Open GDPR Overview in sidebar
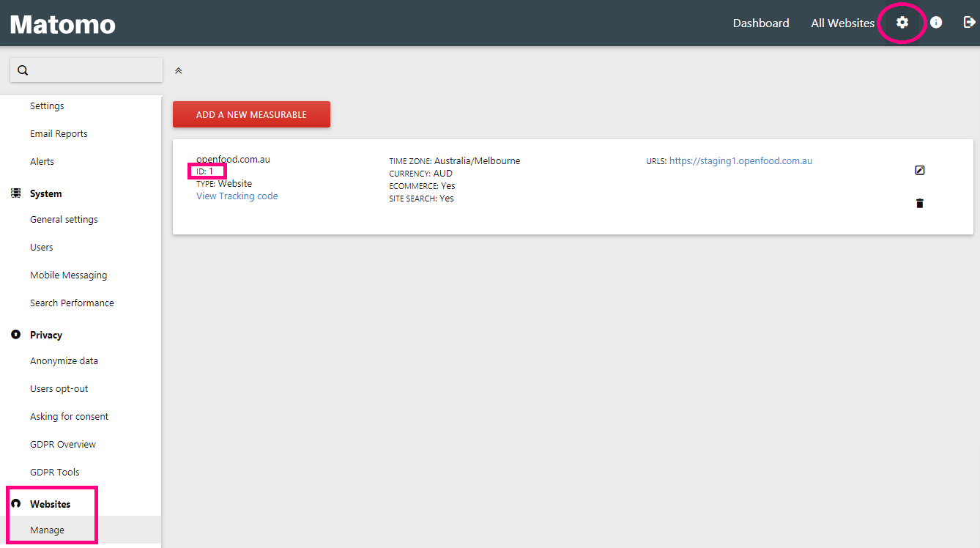This screenshot has width=980, height=548. pos(63,444)
